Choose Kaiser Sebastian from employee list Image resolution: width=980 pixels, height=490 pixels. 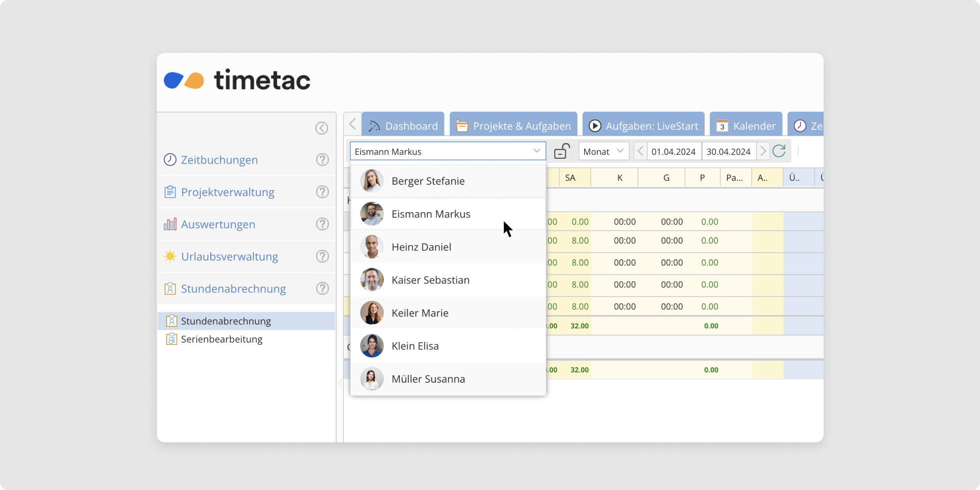pos(430,280)
